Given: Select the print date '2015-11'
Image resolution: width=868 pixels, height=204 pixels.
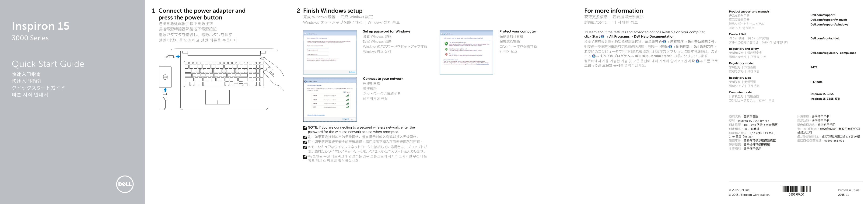Looking at the screenshot, I should pos(843,195).
